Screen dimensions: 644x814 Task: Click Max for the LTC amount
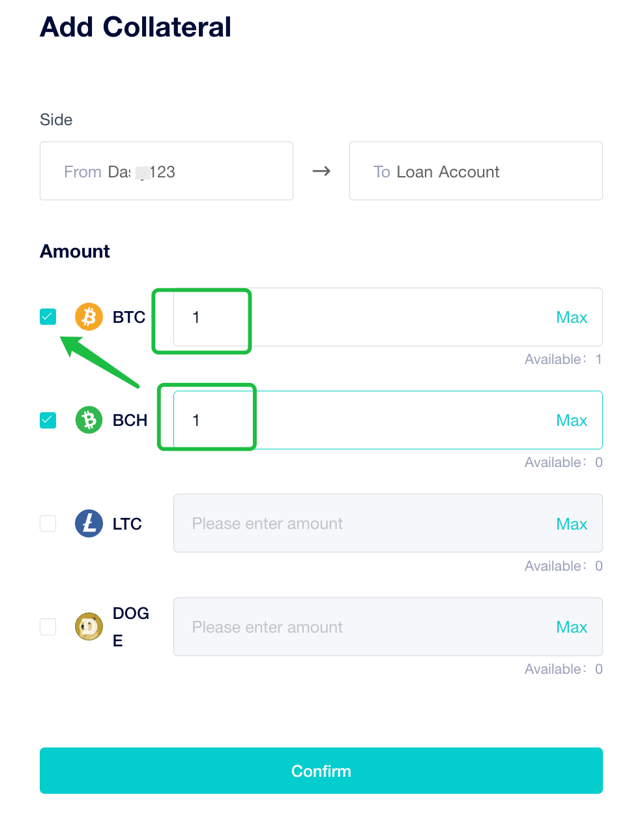pos(572,523)
